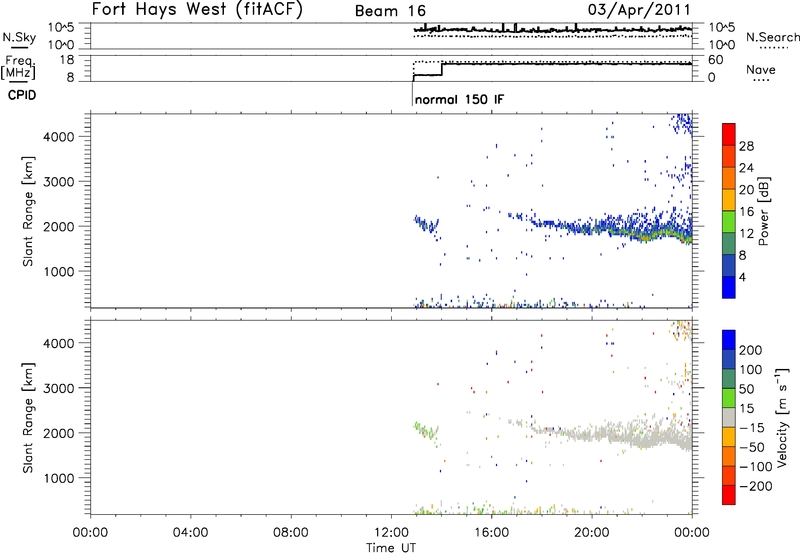Click the frequency step-up in Freq panel
This screenshot has height=554, width=800.
[x=442, y=69]
